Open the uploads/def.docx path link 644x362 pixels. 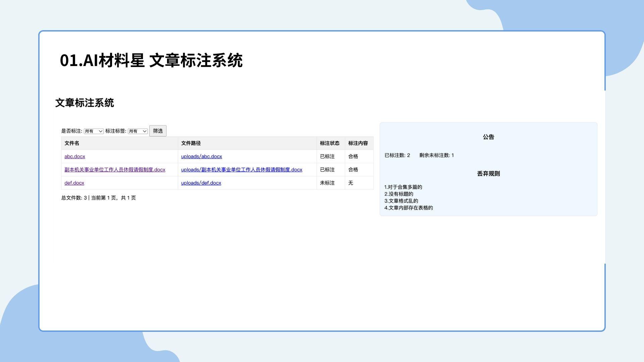[201, 183]
